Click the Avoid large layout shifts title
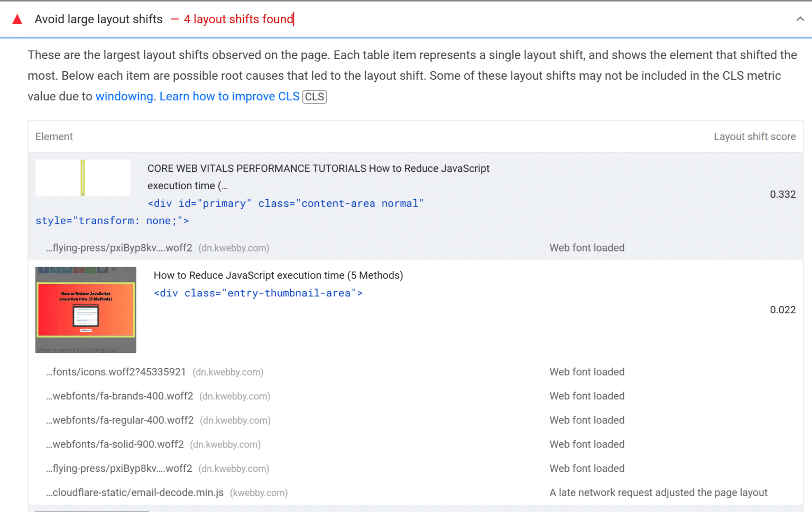This screenshot has height=512, width=812. (99, 20)
